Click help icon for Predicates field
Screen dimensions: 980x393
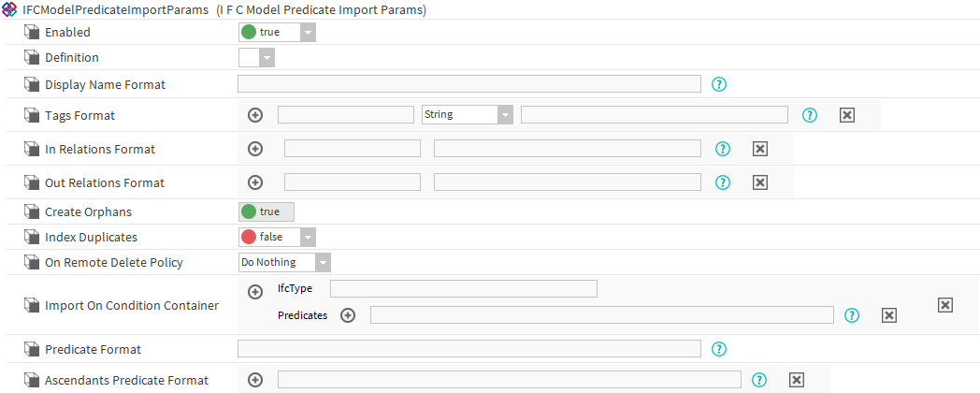(x=852, y=315)
